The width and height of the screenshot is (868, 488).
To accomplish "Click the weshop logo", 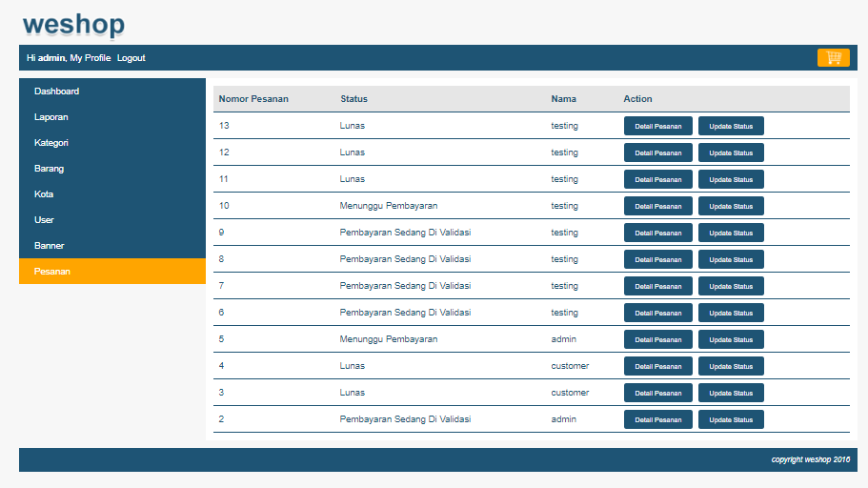I will point(73,25).
